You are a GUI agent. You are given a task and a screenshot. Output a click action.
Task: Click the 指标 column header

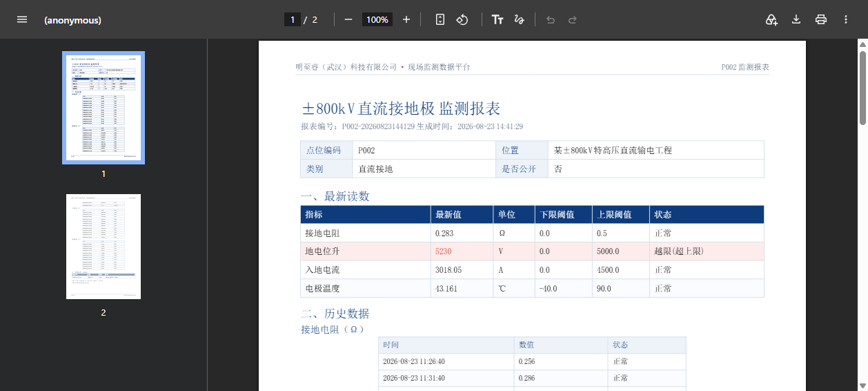click(366, 215)
